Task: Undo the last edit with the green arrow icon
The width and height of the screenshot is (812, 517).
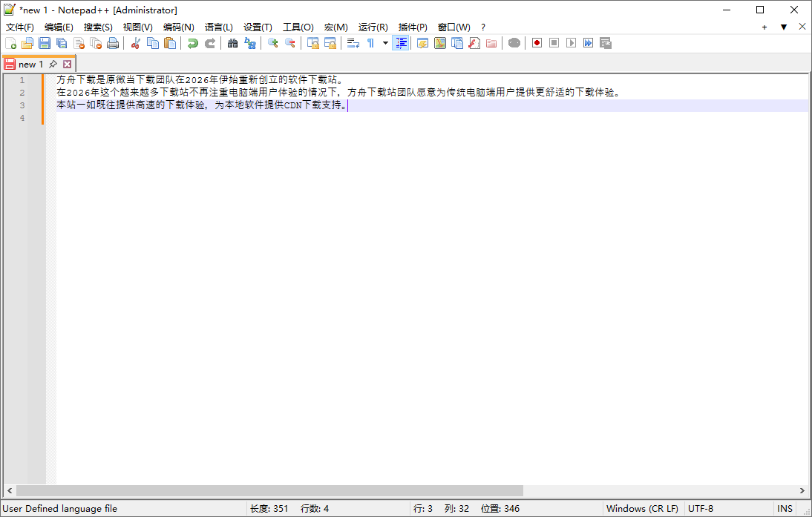Action: click(x=191, y=43)
